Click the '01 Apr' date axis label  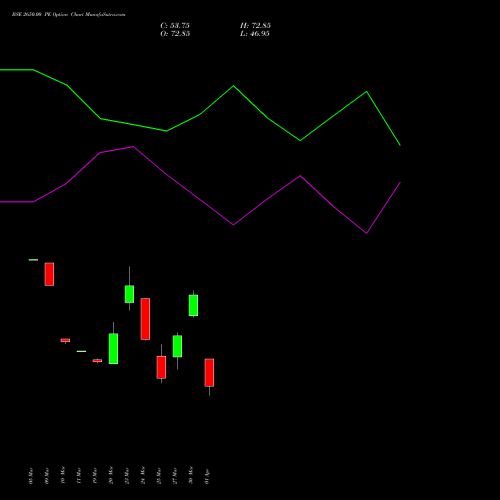click(207, 477)
